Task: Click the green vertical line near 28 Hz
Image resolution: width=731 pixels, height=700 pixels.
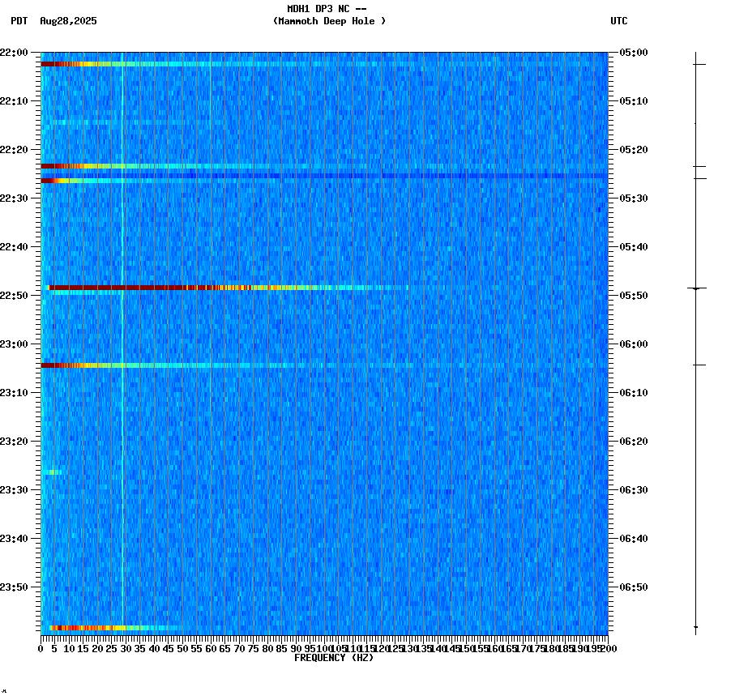Action: pos(122,324)
